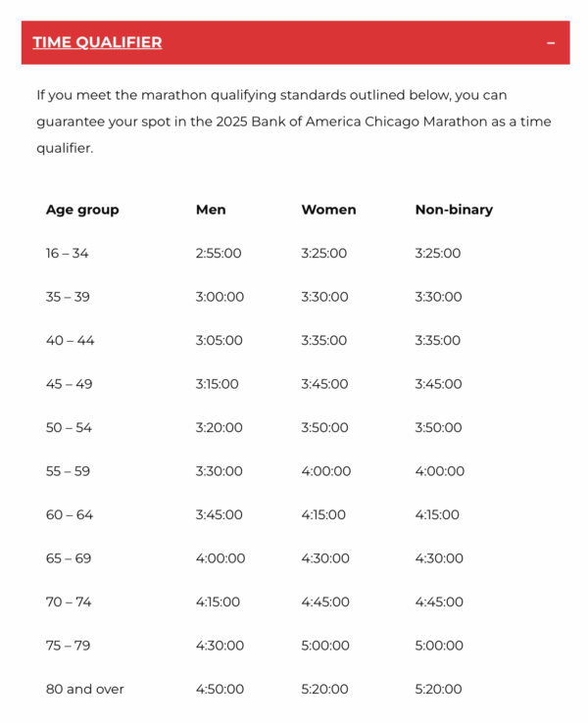Image resolution: width=588 pixels, height=723 pixels.
Task: Click the Men 2:55:00 qualifying time
Action: (x=219, y=253)
